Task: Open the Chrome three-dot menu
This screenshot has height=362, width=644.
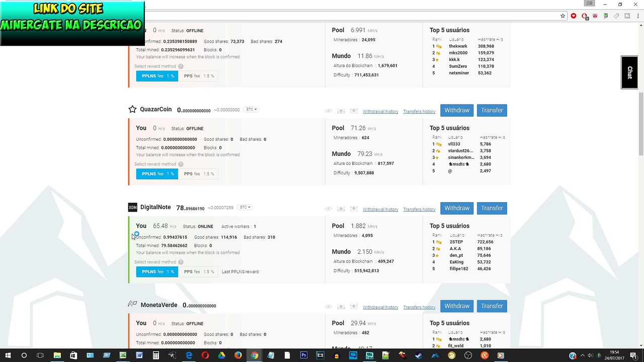Action: coord(638,16)
